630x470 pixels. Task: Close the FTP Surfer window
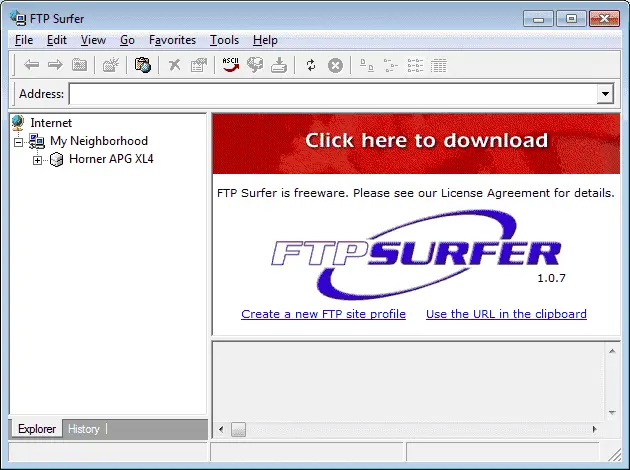click(604, 19)
